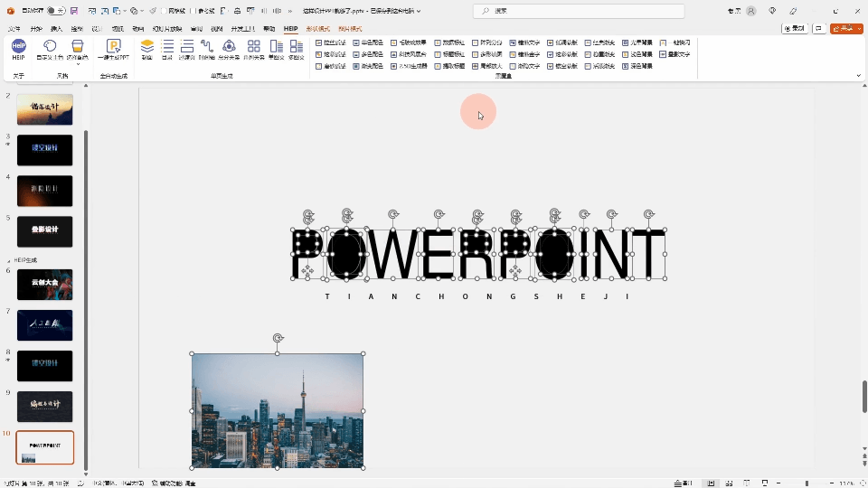Viewport: 868px width, 488px height.
Task: Select slide 3 thumbnail
Action: tap(45, 150)
